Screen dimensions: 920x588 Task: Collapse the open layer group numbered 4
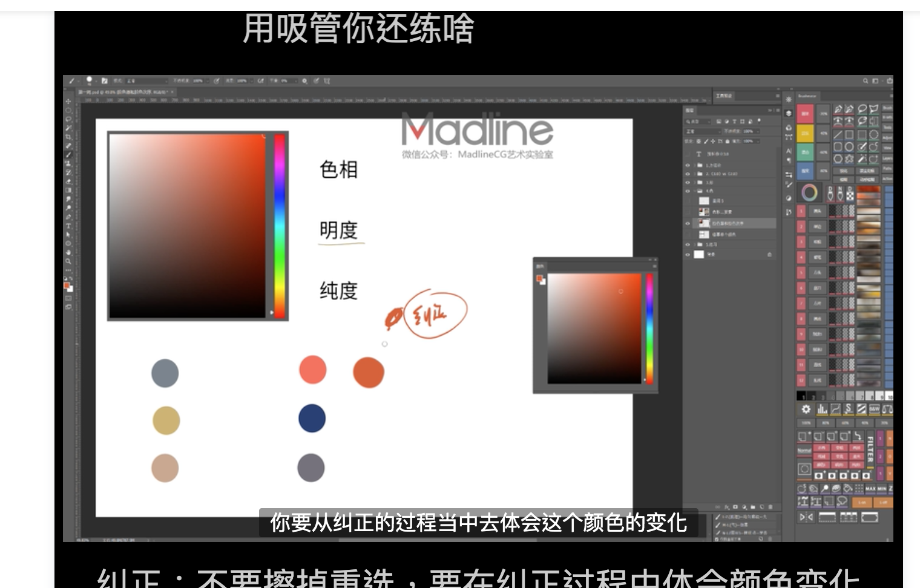pos(694,191)
